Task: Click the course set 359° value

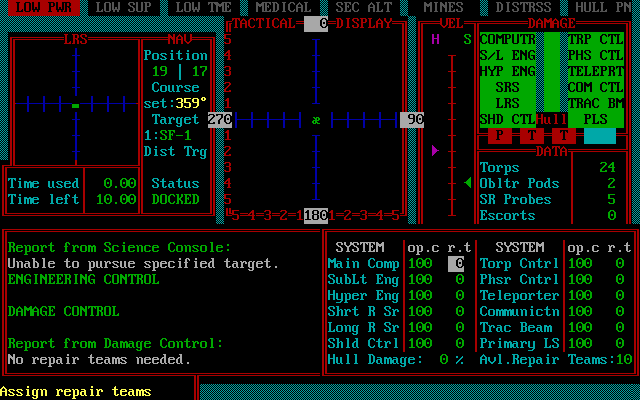Action: pos(191,103)
